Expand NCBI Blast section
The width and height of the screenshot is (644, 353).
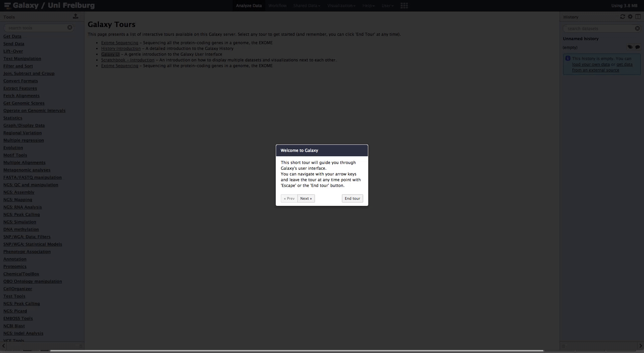click(x=14, y=326)
